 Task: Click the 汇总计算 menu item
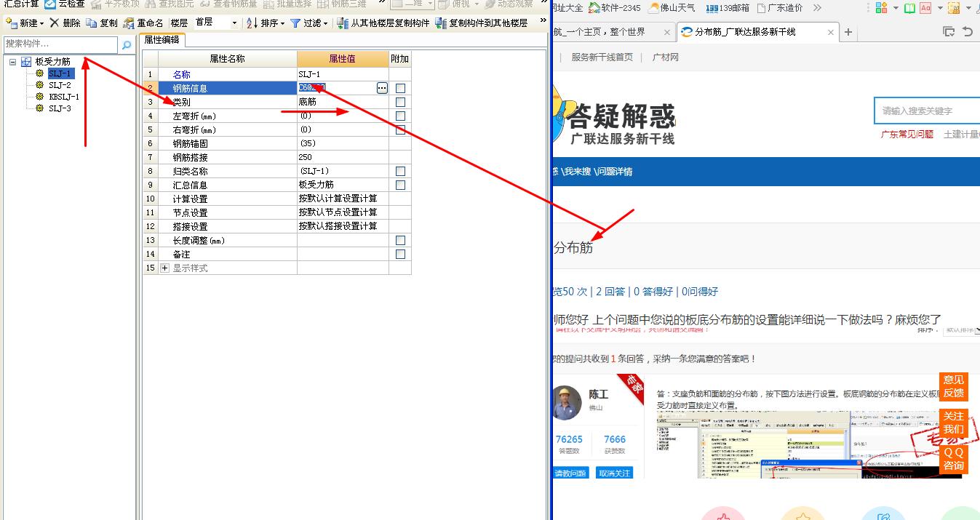coord(20,4)
